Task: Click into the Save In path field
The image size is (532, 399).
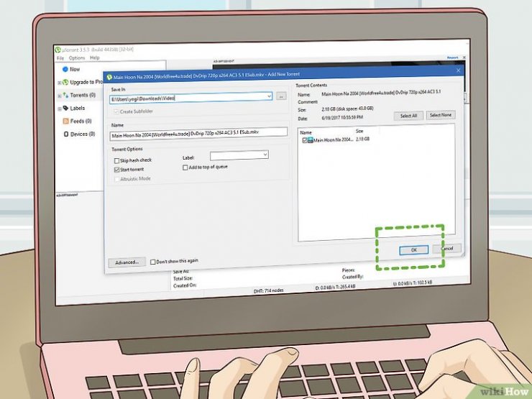Action: (x=191, y=98)
